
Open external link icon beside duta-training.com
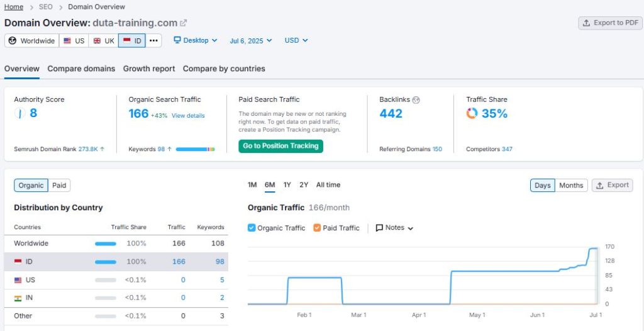[184, 23]
